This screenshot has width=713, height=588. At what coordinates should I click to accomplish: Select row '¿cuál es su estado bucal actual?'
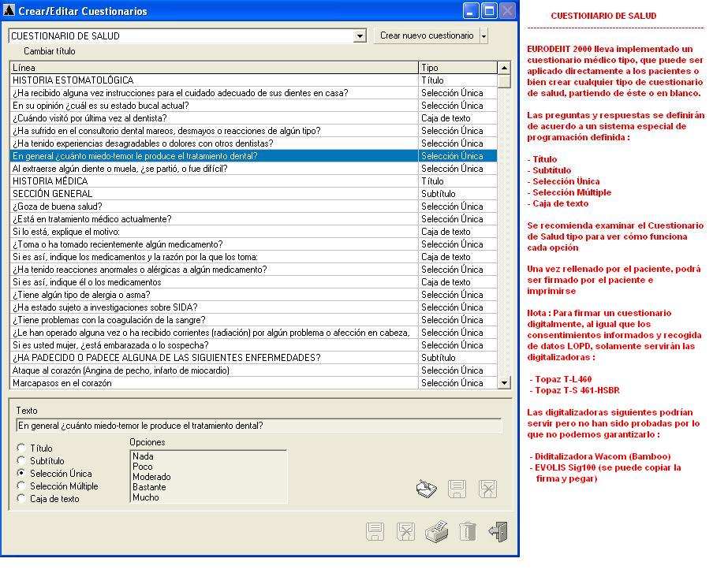(x=253, y=106)
